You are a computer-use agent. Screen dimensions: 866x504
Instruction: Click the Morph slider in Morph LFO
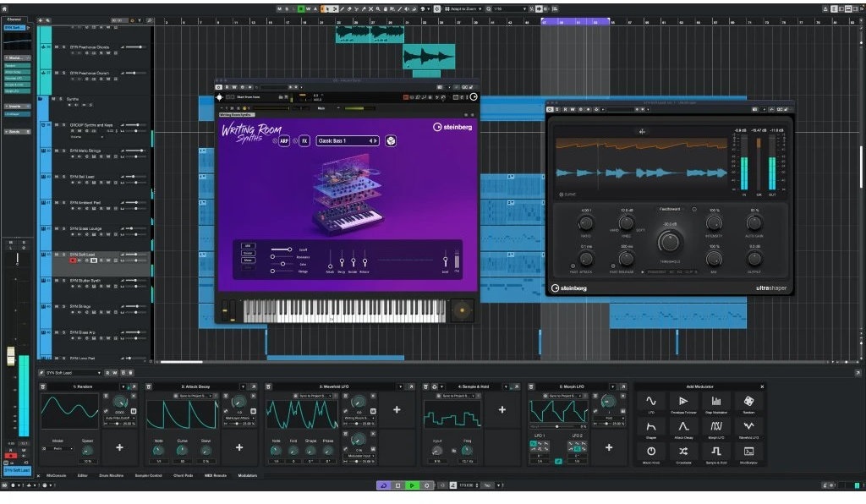tap(557, 427)
